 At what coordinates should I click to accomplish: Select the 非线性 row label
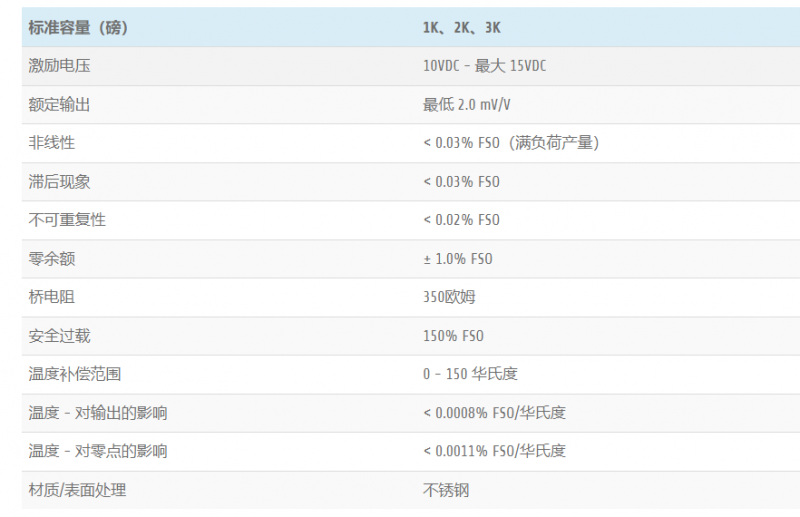[x=52, y=143]
